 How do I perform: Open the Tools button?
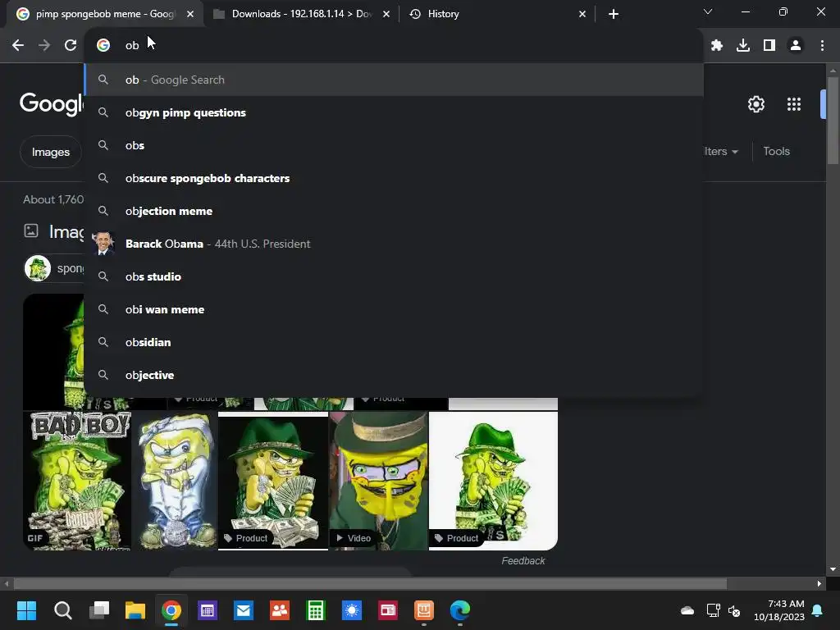click(776, 151)
